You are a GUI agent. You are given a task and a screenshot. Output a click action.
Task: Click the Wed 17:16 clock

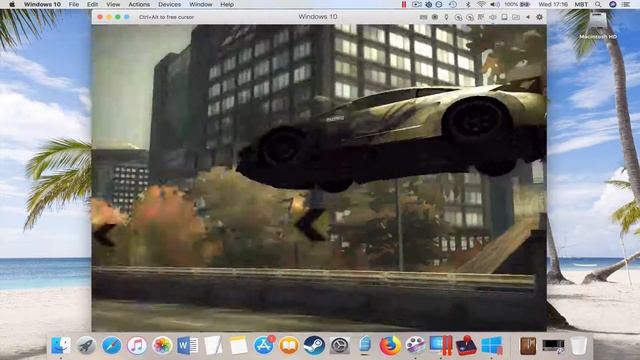pyautogui.click(x=553, y=4)
